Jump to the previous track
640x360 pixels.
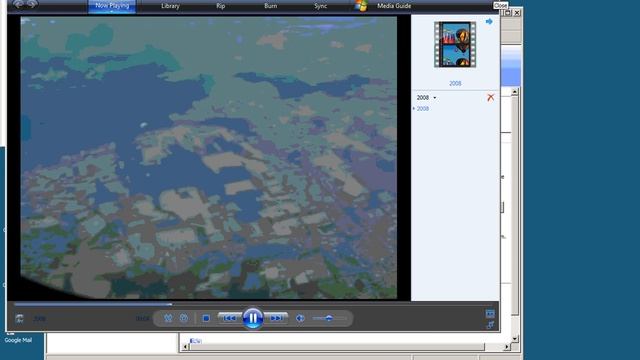(230, 318)
